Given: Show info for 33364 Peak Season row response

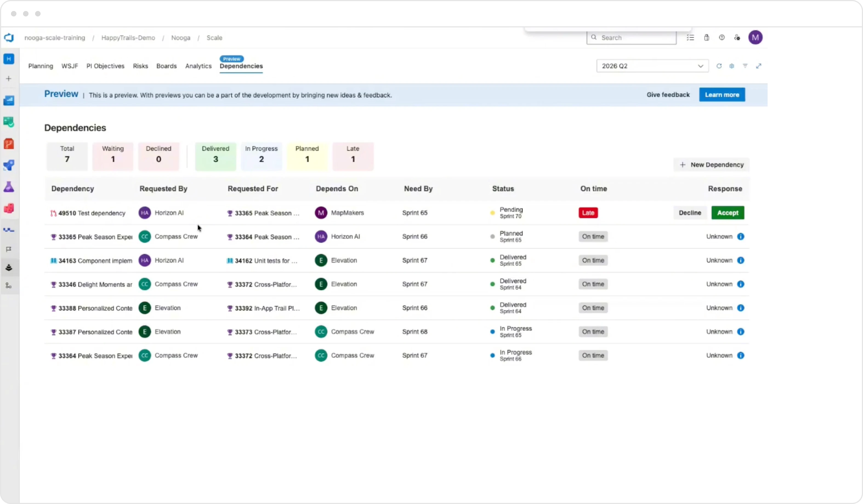Looking at the screenshot, I should pyautogui.click(x=740, y=356).
